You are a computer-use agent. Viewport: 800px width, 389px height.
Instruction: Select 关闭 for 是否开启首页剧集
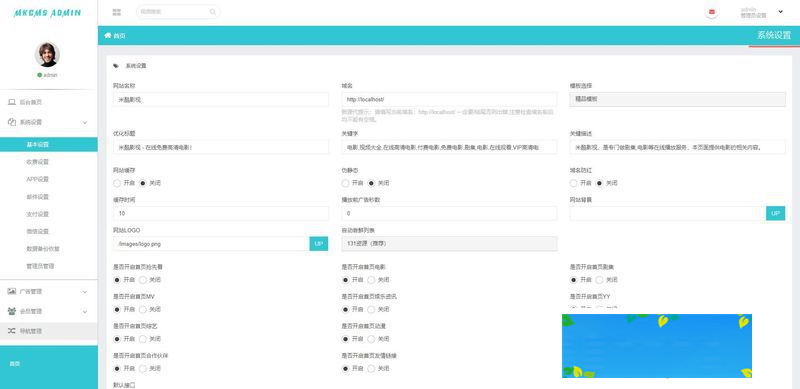[599, 280]
